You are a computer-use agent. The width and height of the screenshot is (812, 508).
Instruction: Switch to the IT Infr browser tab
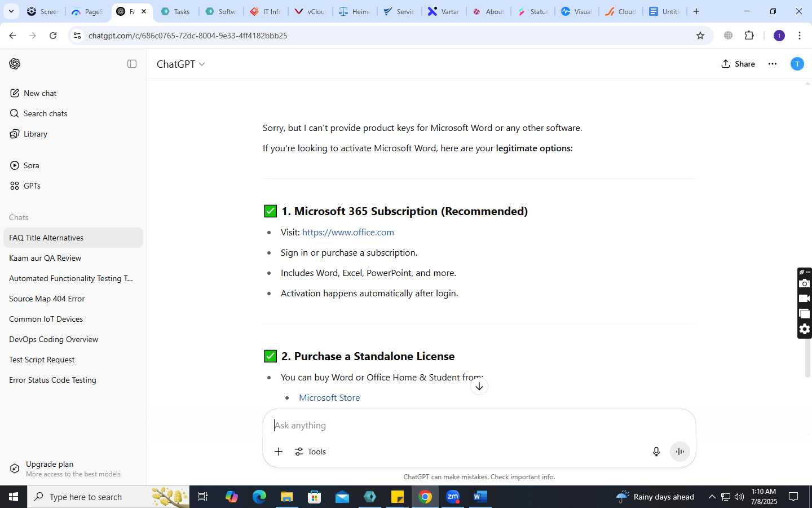coord(265,11)
